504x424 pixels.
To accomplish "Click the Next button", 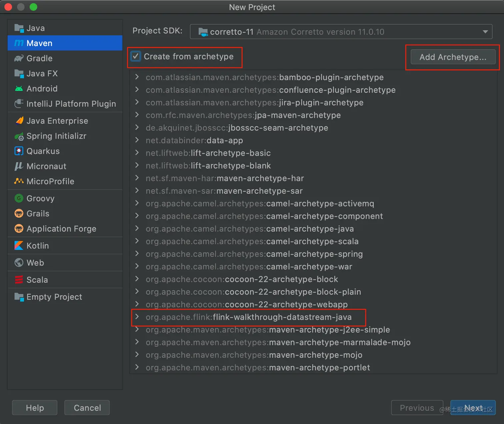I will click(x=473, y=408).
